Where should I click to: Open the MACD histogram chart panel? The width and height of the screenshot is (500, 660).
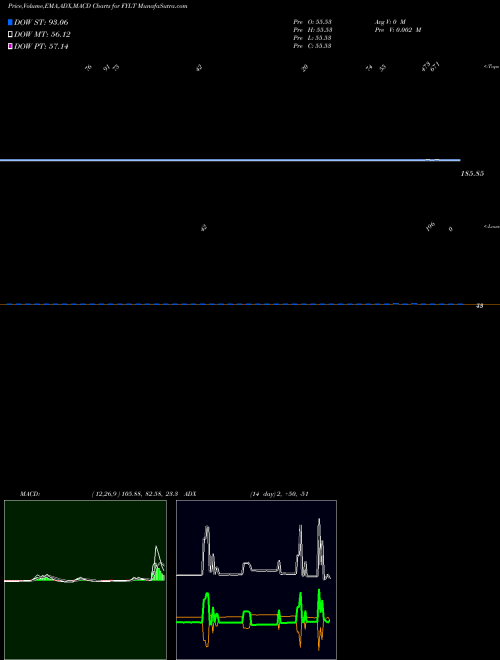pyautogui.click(x=85, y=580)
